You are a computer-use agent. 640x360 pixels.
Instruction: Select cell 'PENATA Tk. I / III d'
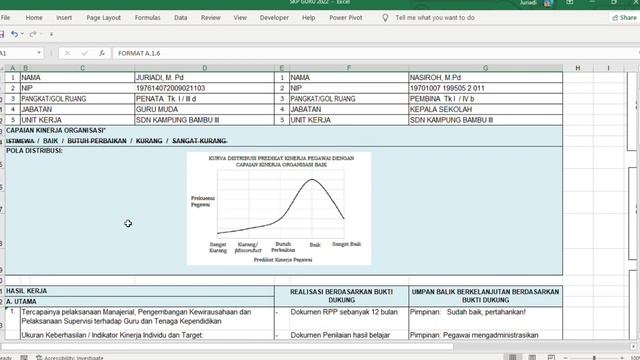coord(204,99)
